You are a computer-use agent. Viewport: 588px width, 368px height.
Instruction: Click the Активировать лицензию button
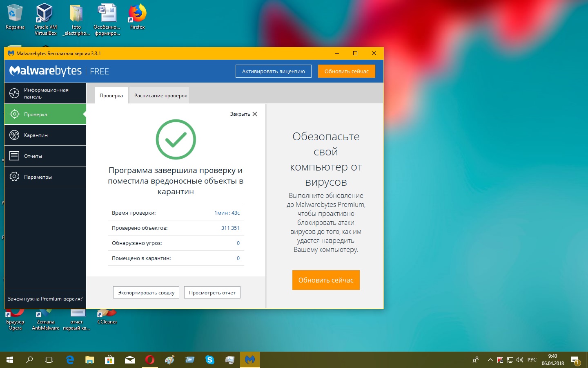coord(274,71)
